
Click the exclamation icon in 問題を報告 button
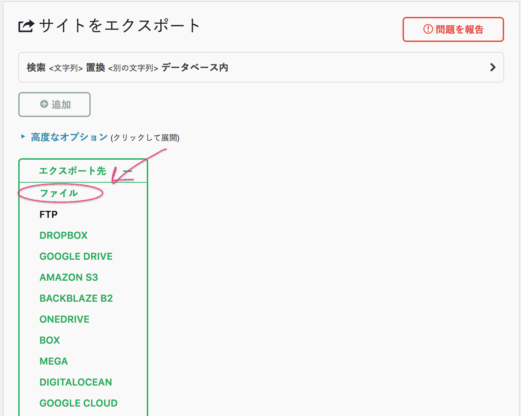[x=428, y=29]
